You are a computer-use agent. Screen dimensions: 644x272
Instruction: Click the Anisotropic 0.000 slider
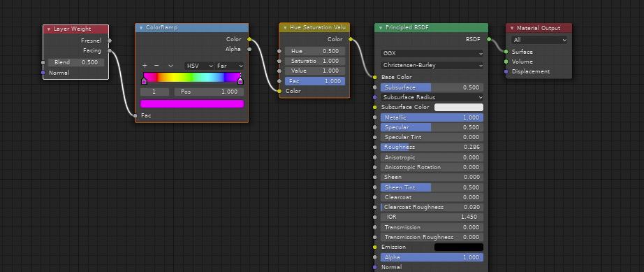(432, 157)
